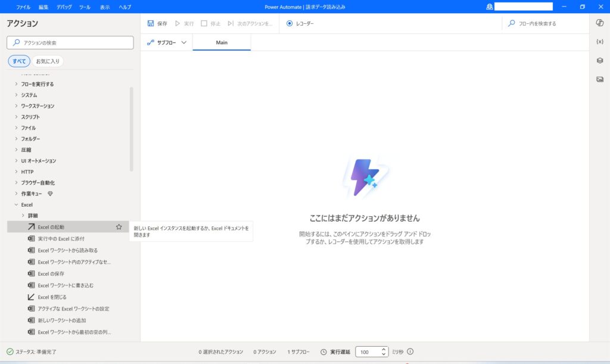Open the Copilot icon in right sidebar
610x364 pixels.
(x=599, y=23)
